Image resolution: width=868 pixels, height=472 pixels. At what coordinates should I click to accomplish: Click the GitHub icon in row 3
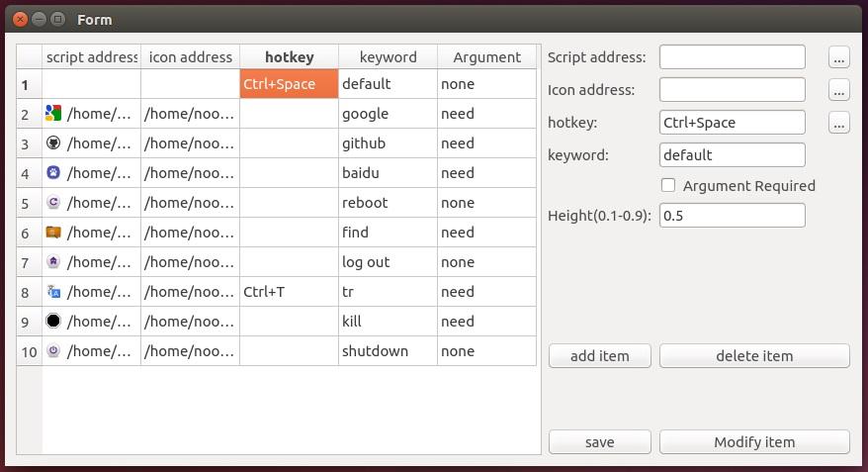53,142
